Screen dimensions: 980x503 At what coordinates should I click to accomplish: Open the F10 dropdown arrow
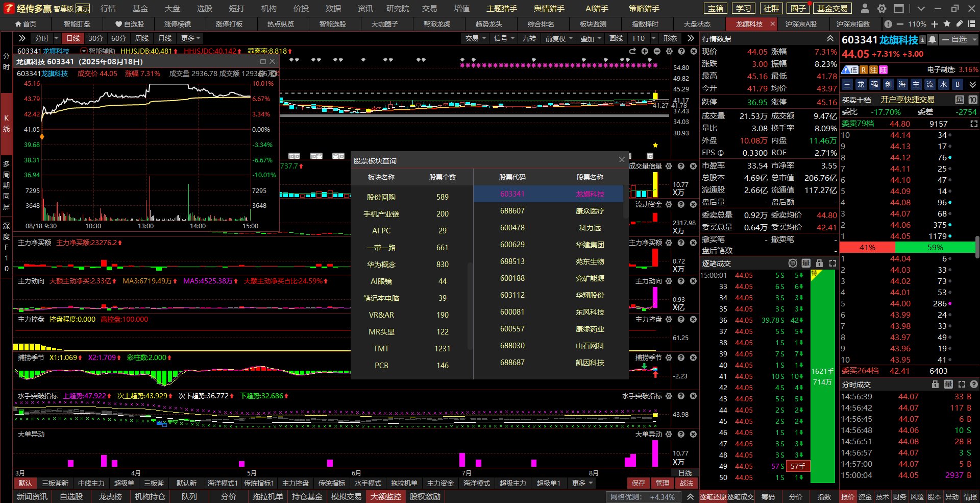point(653,38)
